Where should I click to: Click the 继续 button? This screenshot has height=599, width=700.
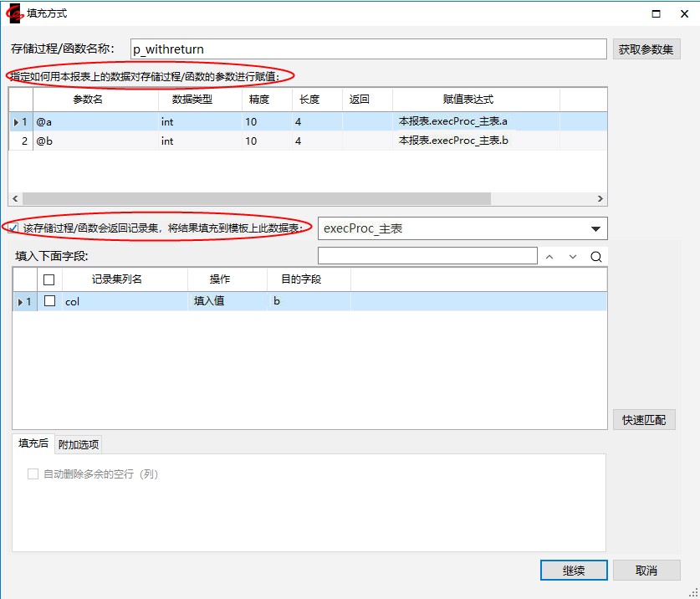pos(573,571)
